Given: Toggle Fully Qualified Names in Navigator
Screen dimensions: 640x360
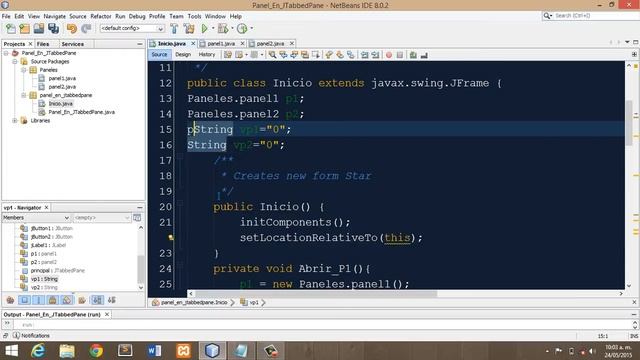Looking at the screenshot, I should (82, 300).
